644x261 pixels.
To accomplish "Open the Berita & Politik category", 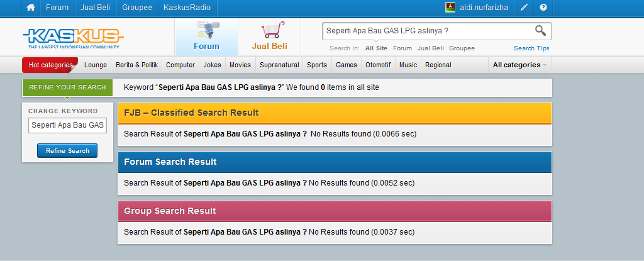I will click(136, 65).
